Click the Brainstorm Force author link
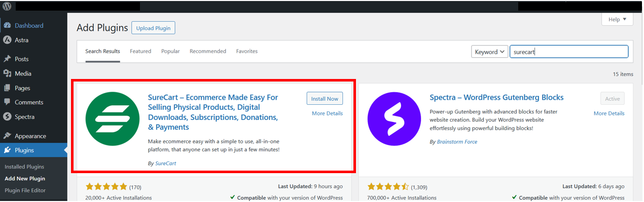644x202 pixels. pyautogui.click(x=456, y=142)
